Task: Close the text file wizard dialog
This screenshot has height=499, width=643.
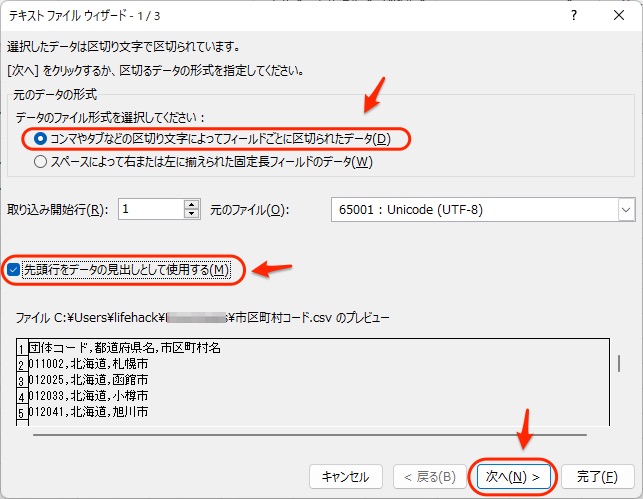Action: [x=619, y=16]
